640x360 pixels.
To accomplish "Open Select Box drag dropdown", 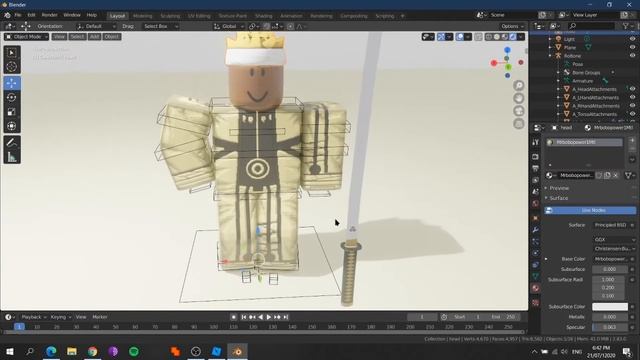I will [160, 26].
